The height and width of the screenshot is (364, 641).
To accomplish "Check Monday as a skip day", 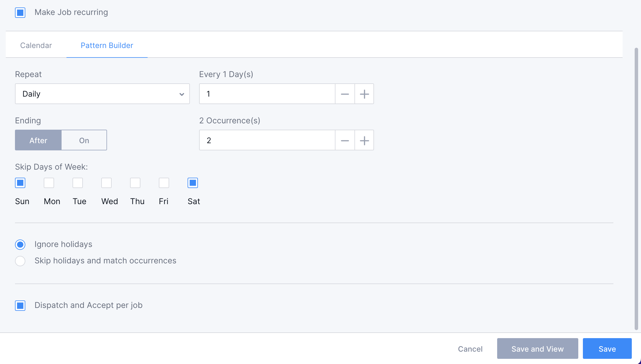I will coord(49,183).
